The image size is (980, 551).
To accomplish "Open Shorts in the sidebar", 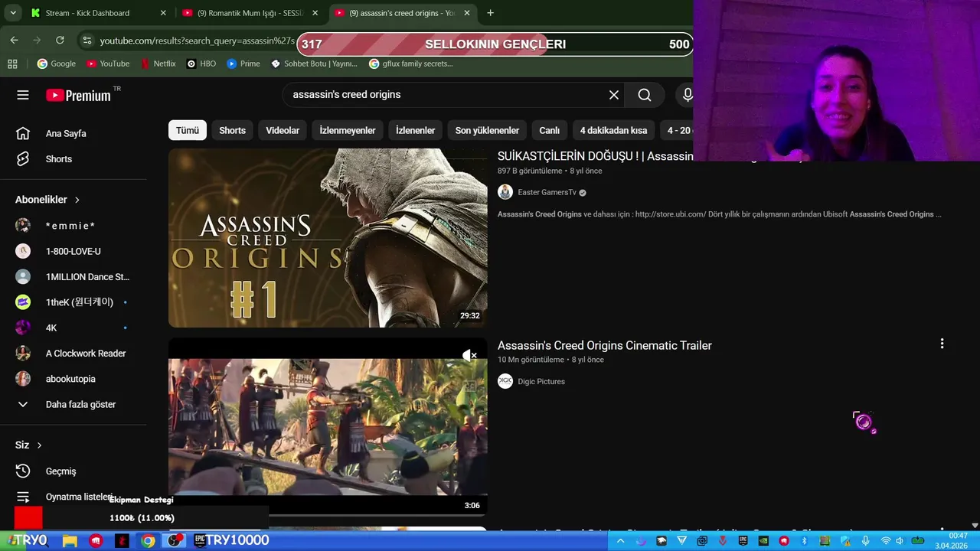I will coord(73,159).
